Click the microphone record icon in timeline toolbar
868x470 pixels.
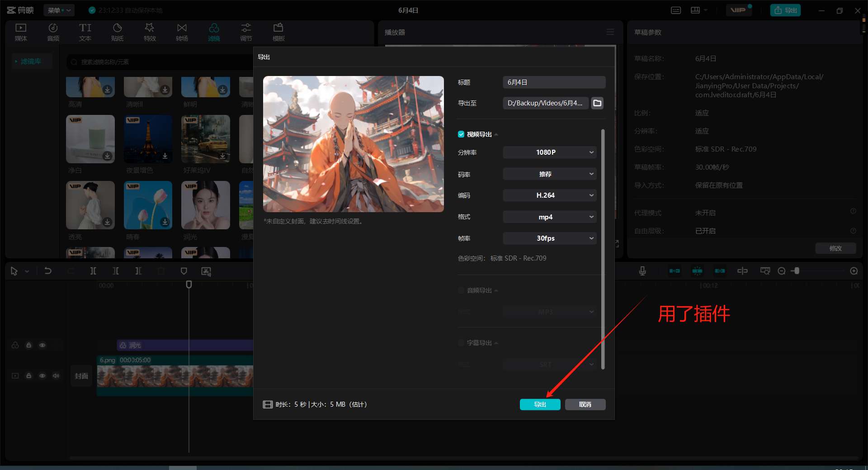tap(642, 271)
